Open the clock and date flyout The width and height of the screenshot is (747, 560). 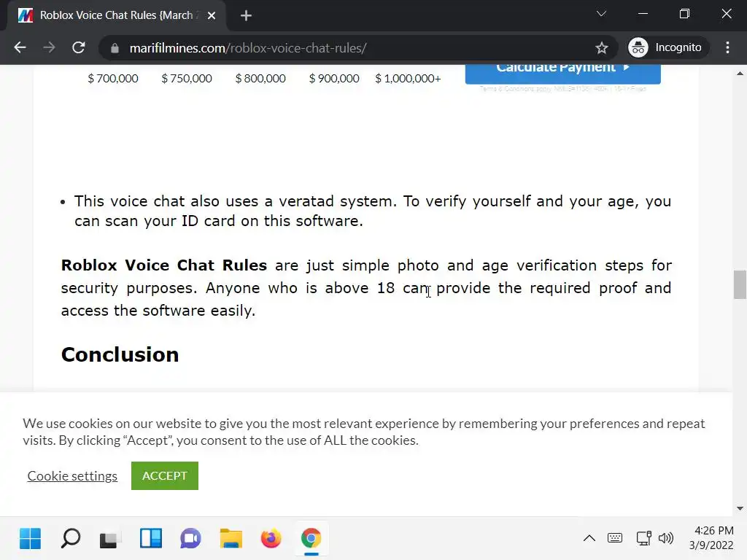pos(712,537)
